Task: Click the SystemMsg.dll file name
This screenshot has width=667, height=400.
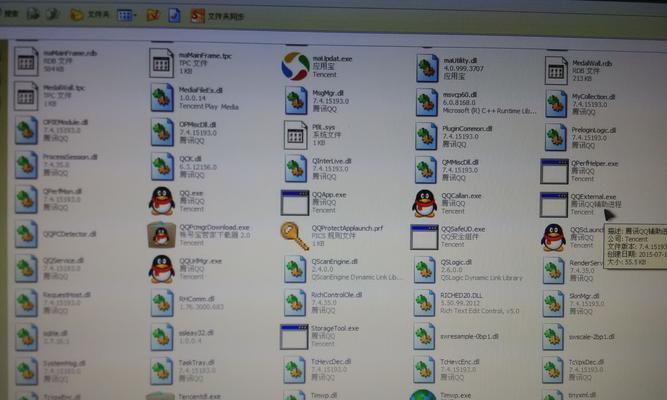Action: pos(64,363)
